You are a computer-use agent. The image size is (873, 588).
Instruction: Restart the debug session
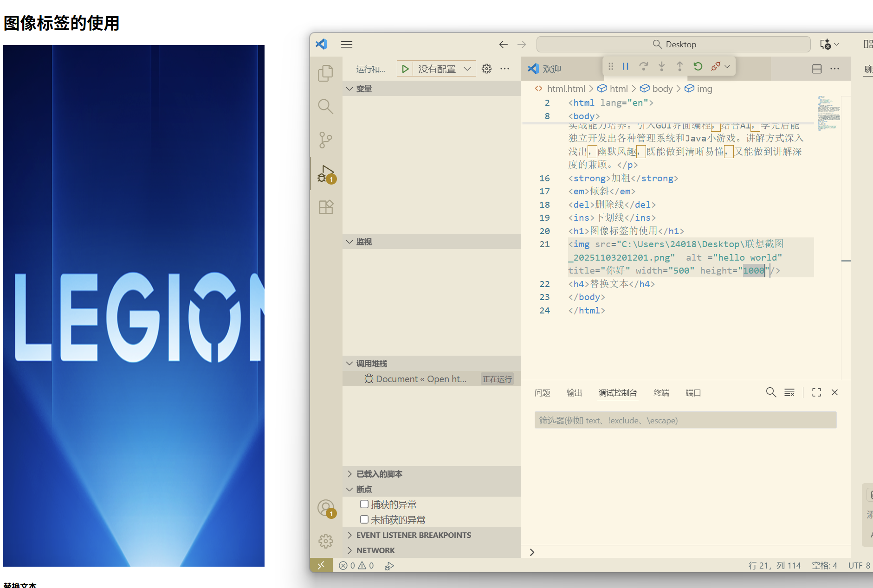pos(698,66)
